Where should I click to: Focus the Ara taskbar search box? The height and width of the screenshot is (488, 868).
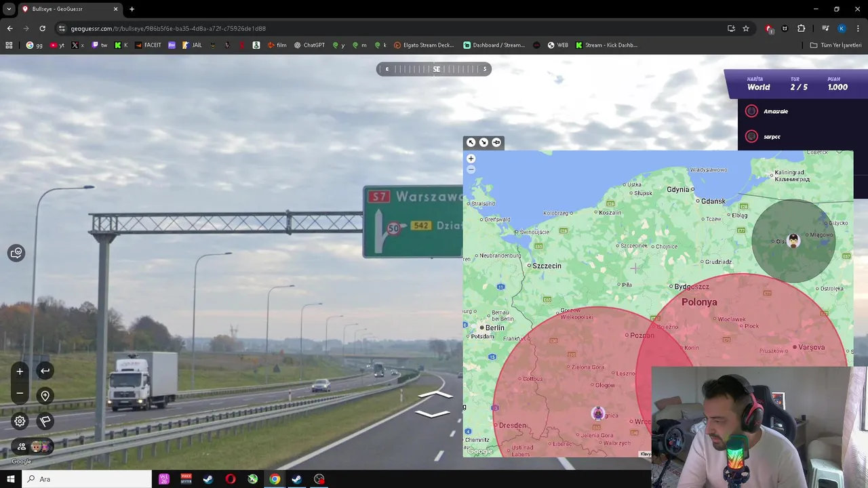coord(87,479)
